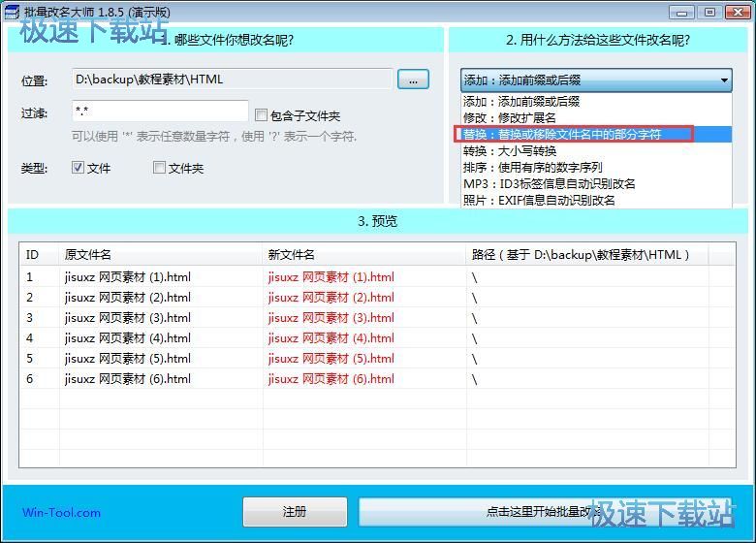Click the 新文件名 column header
The width and height of the screenshot is (756, 543).
364,255
